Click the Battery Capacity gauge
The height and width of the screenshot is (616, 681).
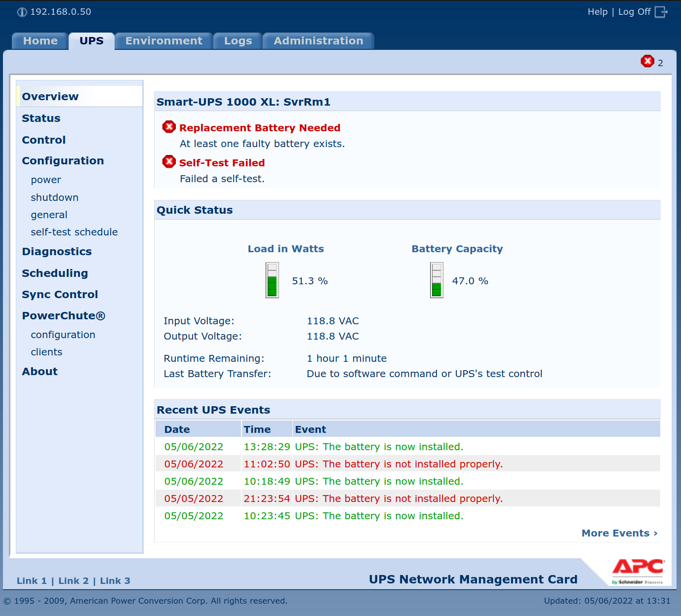coord(437,280)
